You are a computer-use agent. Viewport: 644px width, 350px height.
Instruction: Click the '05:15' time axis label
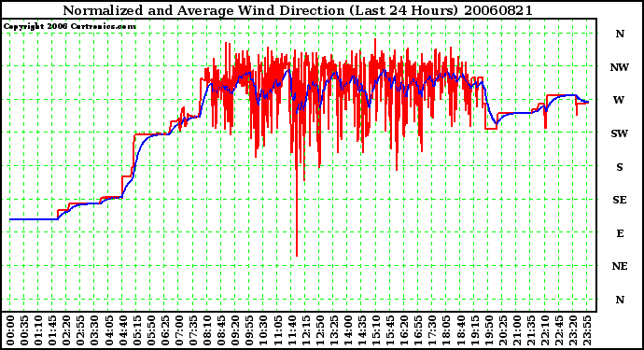coord(137,330)
